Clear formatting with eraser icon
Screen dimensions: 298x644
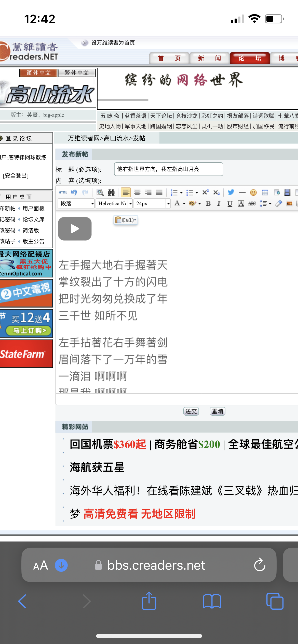pos(278,203)
